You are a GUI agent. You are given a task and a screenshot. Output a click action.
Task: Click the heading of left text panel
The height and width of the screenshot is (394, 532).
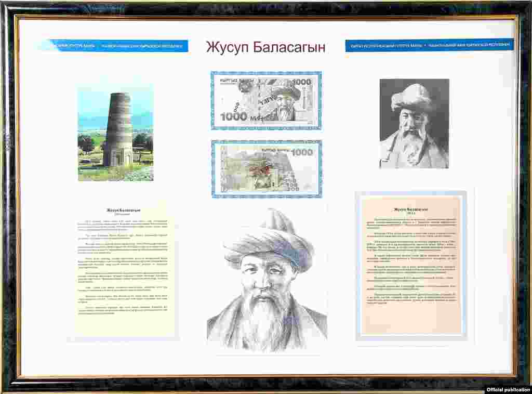click(123, 210)
